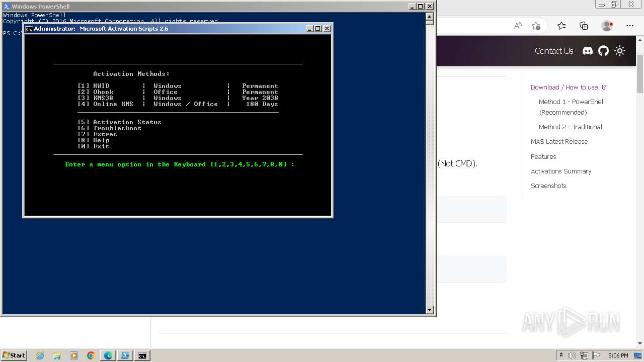Screen dimensions: 644x362
Task: Open Action Center flag tray icon
Action: [x=596, y=355]
